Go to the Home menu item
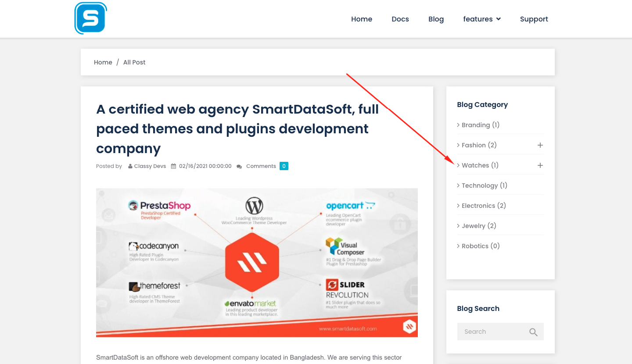This screenshot has width=632, height=364. point(362,19)
